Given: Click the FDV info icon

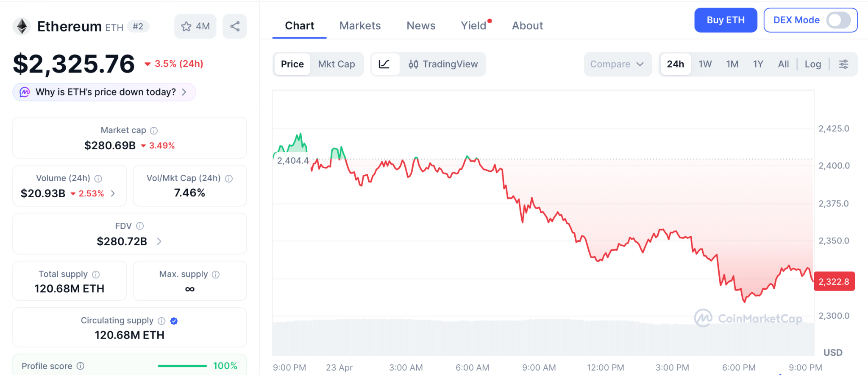Looking at the screenshot, I should coord(140,226).
